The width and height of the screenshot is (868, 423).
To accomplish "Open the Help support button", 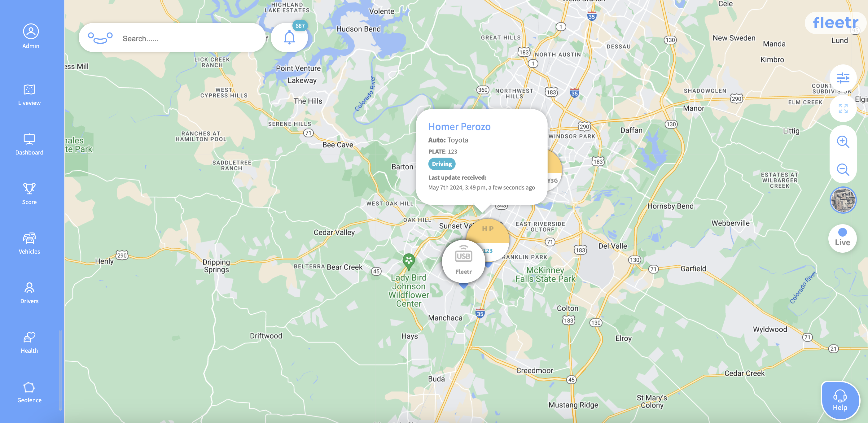I will pyautogui.click(x=840, y=400).
